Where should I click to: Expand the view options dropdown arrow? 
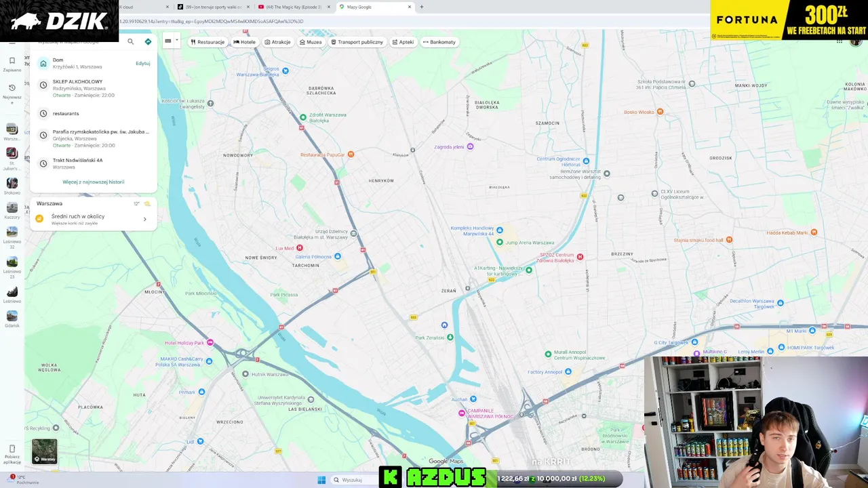pyautogui.click(x=177, y=41)
